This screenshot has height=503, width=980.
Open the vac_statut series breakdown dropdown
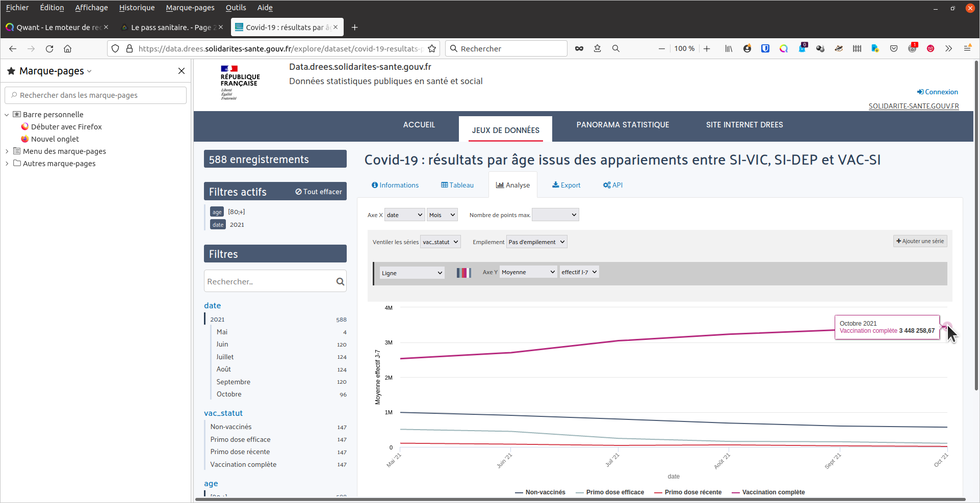tap(441, 242)
